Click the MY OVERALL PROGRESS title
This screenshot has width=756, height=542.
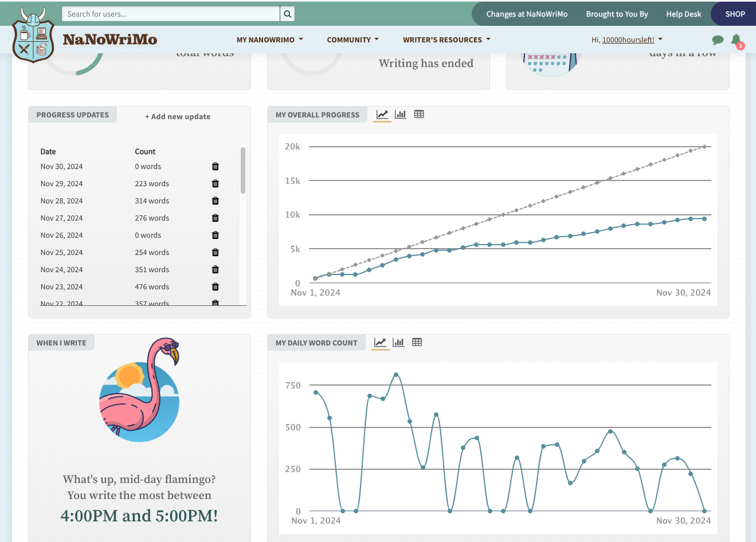pos(318,115)
